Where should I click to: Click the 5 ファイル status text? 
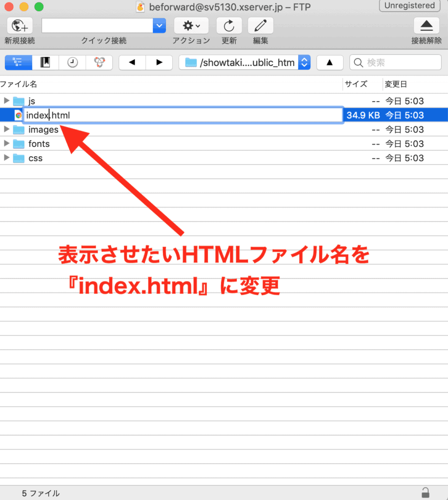(x=41, y=493)
